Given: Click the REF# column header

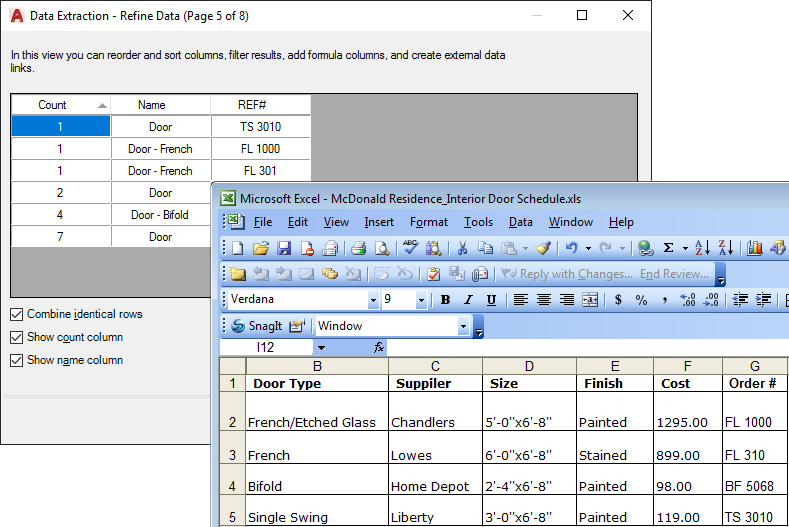Looking at the screenshot, I should pos(261,105).
